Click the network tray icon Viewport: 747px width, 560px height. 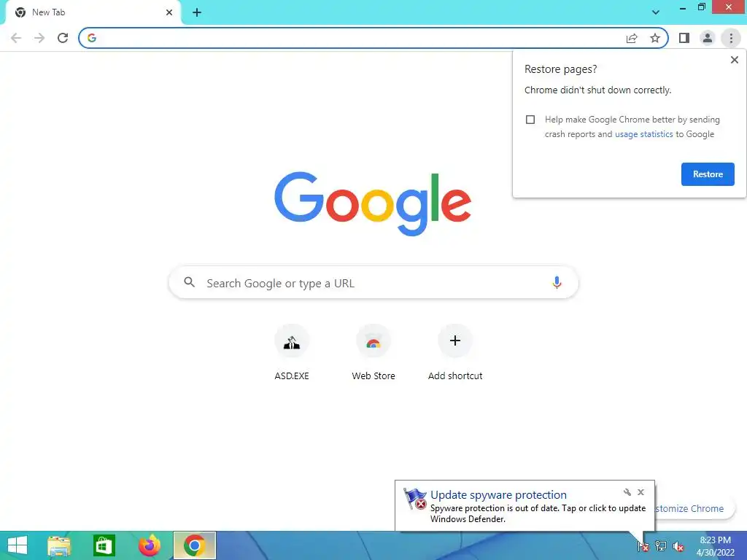[x=661, y=546]
